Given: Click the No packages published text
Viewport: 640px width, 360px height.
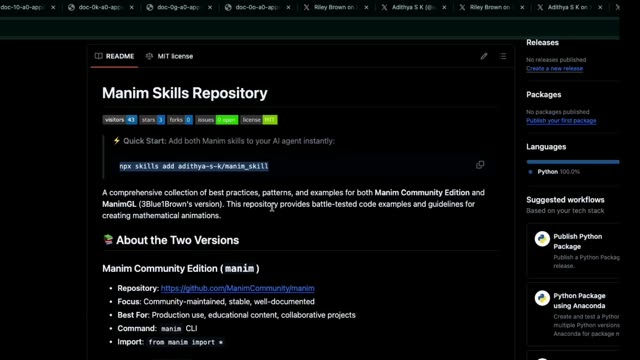Looking at the screenshot, I should (558, 112).
